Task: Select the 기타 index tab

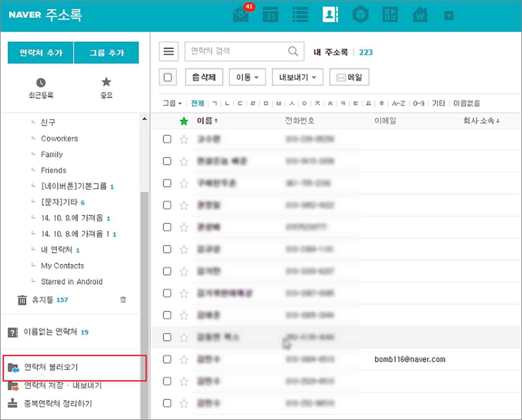Action: 438,103
